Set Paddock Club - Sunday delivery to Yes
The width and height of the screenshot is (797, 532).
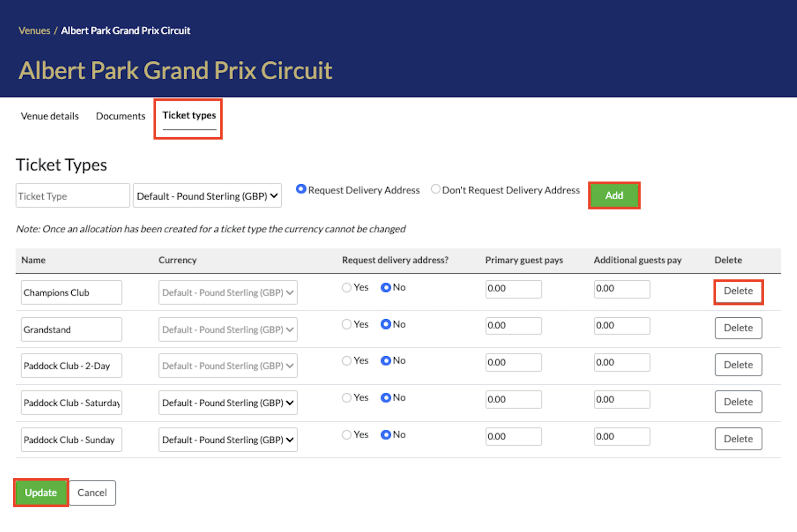point(347,435)
